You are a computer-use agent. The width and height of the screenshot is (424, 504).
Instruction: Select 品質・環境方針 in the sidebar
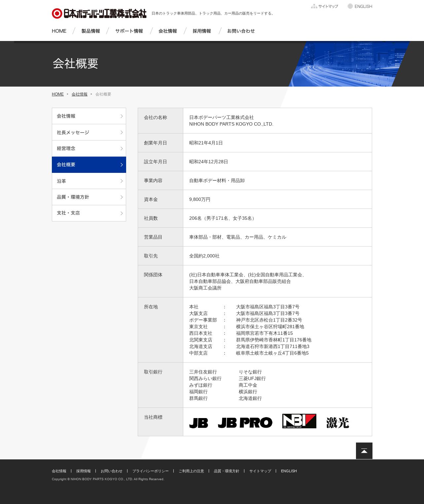pyautogui.click(x=89, y=197)
